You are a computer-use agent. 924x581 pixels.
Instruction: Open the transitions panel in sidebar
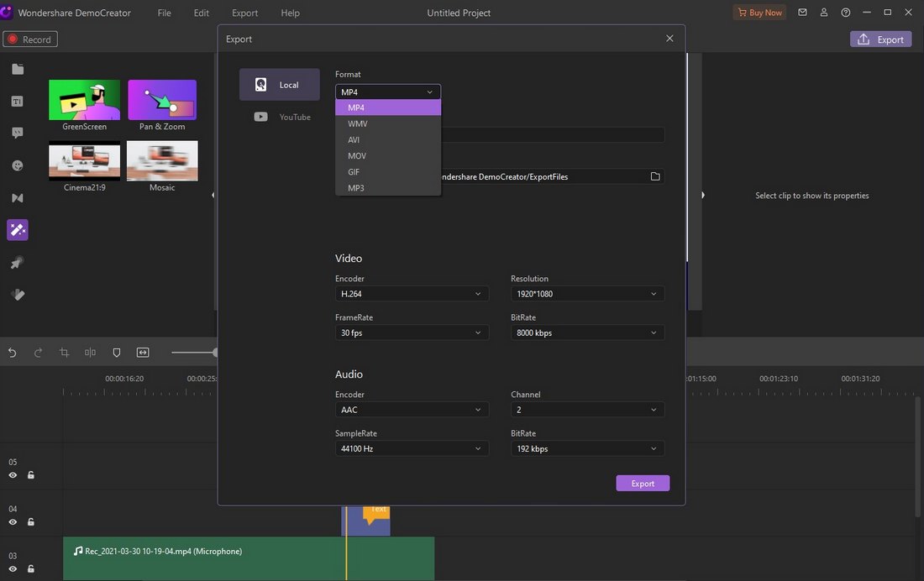tap(18, 198)
